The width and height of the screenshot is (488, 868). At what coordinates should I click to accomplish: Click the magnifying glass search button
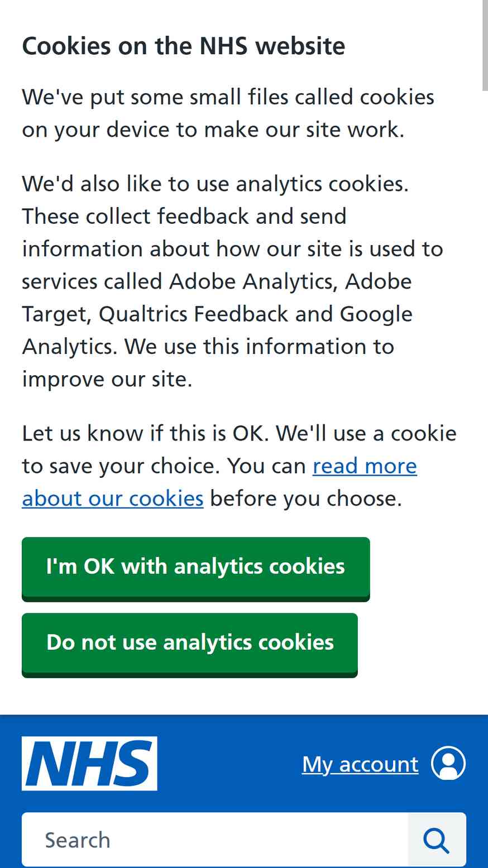437,840
